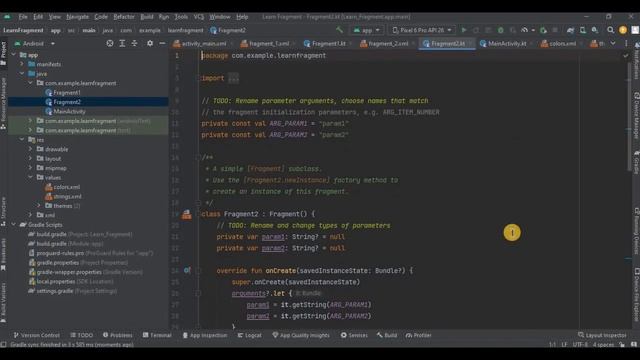Run the app with green play button
Screen dimensions: 640x360
[464, 30]
